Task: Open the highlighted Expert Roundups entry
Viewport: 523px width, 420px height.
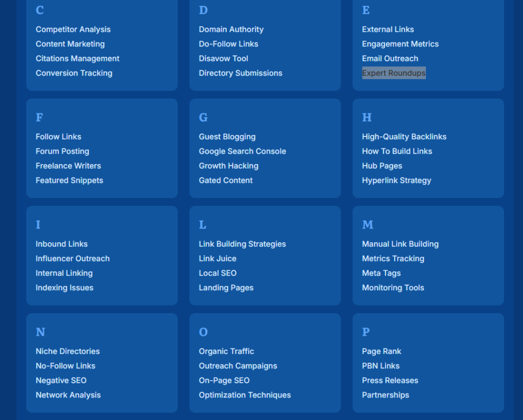Action: (x=393, y=73)
